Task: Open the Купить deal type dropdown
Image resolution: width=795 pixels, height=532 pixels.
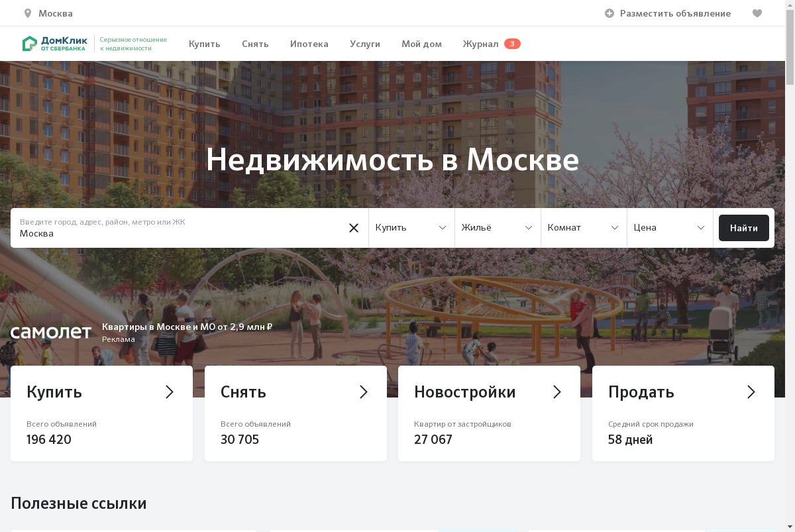Action: tap(411, 228)
